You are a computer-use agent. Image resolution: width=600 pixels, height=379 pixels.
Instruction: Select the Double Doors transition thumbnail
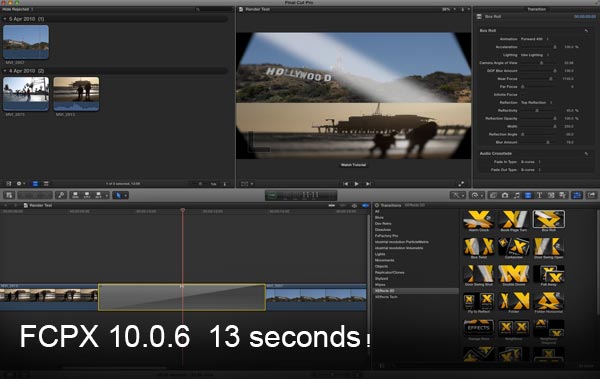(x=514, y=275)
